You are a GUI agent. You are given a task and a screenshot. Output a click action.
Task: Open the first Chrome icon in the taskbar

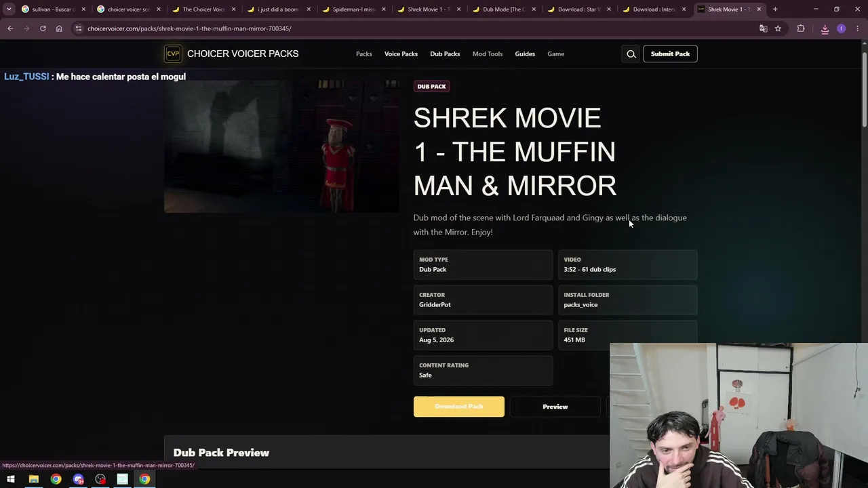click(56, 479)
